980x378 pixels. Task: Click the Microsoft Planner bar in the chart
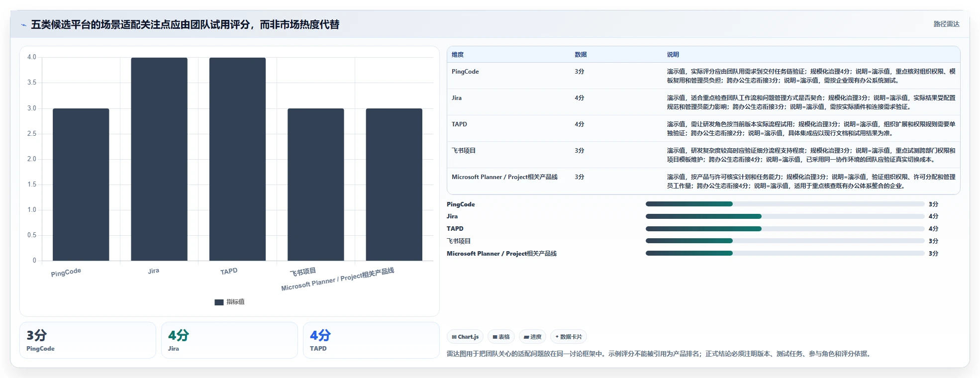pyautogui.click(x=394, y=185)
